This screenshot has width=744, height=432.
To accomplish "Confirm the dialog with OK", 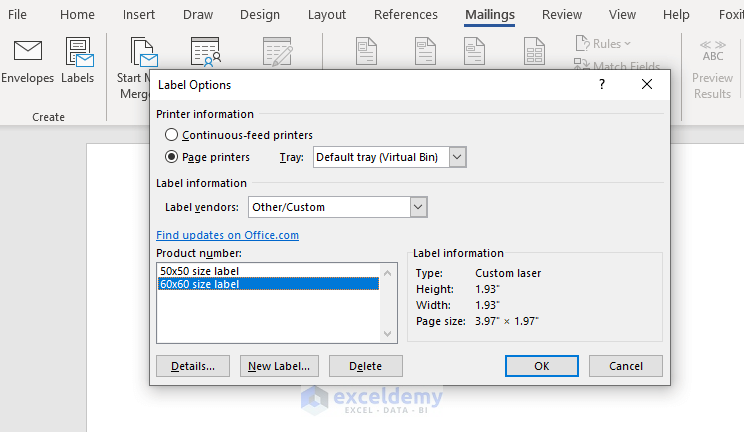I will (x=541, y=366).
